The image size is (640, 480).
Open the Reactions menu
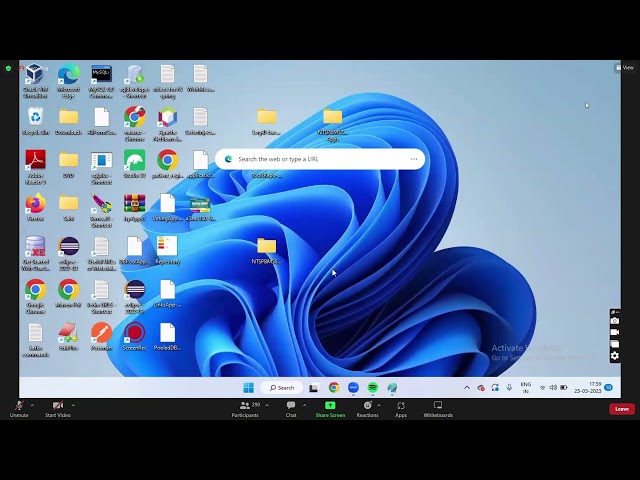coord(367,407)
